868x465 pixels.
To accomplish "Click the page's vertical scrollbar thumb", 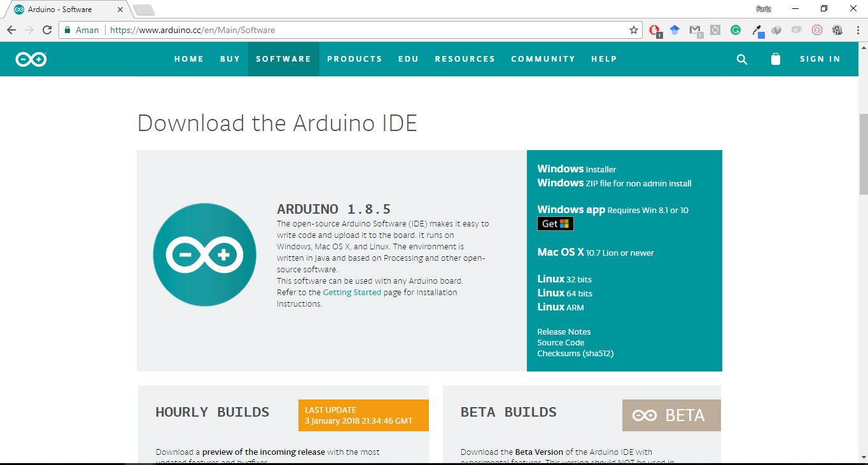I will tap(863, 154).
